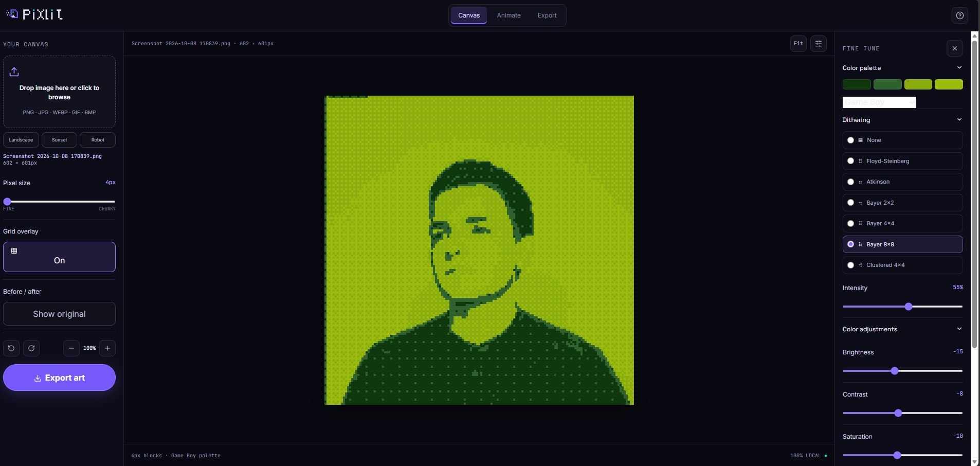Viewport: 980px width, 466px height.
Task: Adjust the Contrast slider
Action: (x=902, y=413)
